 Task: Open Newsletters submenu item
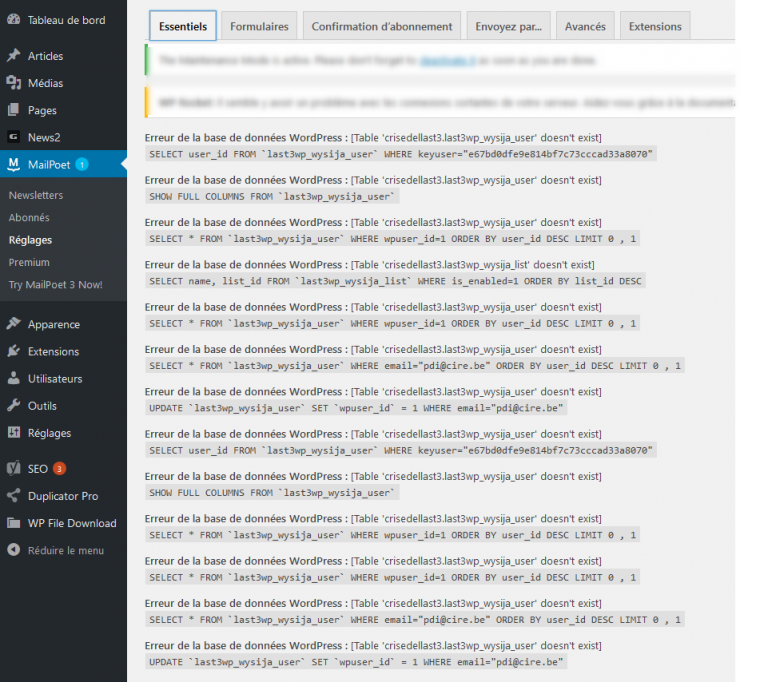36,195
